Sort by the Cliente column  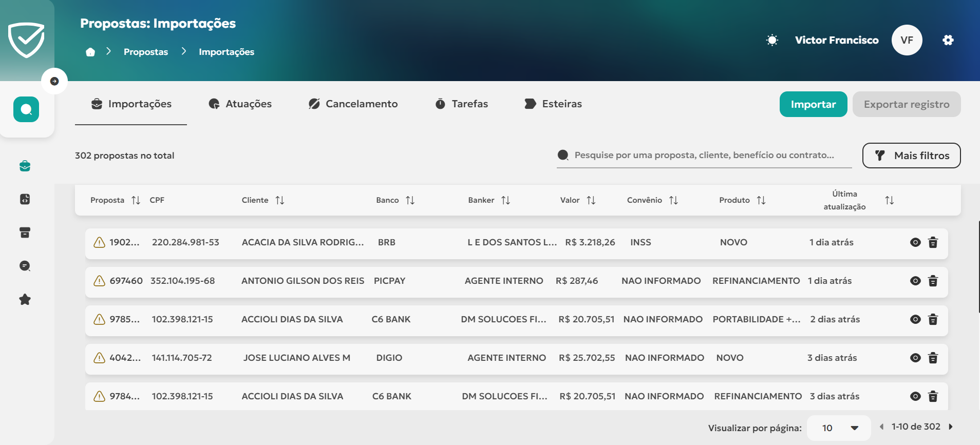click(280, 200)
